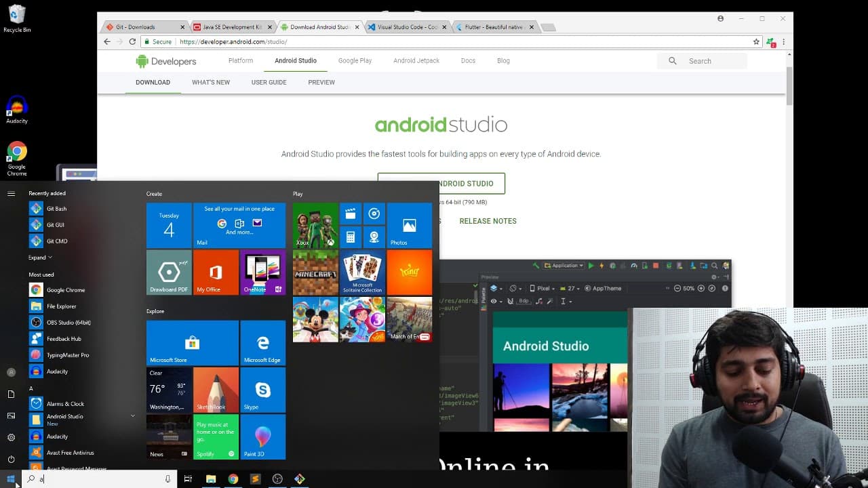Image resolution: width=868 pixels, height=488 pixels.
Task: Open USER GUIDE tab on Android page
Action: 269,82
